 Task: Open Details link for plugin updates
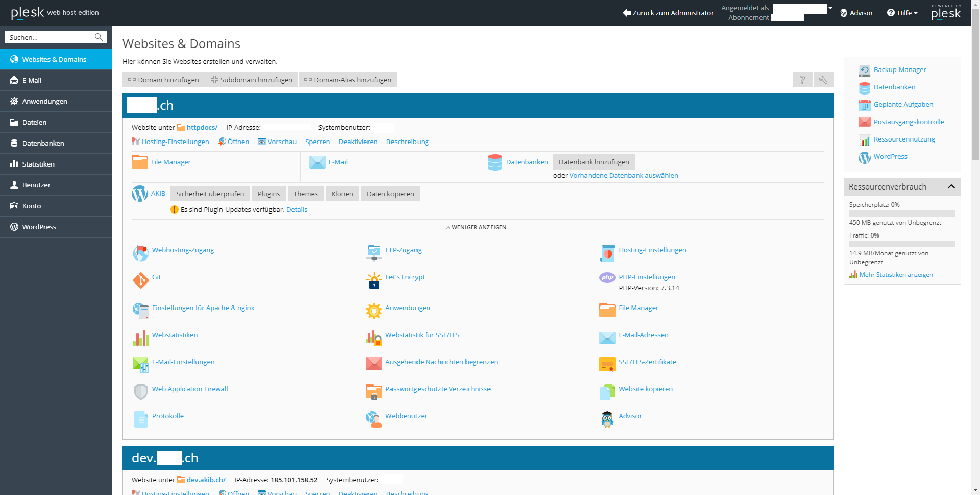297,209
